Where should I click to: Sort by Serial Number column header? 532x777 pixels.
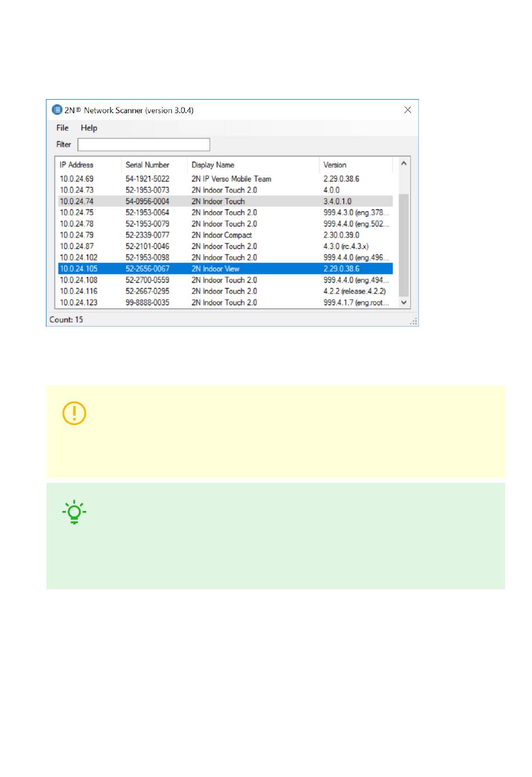[154, 165]
